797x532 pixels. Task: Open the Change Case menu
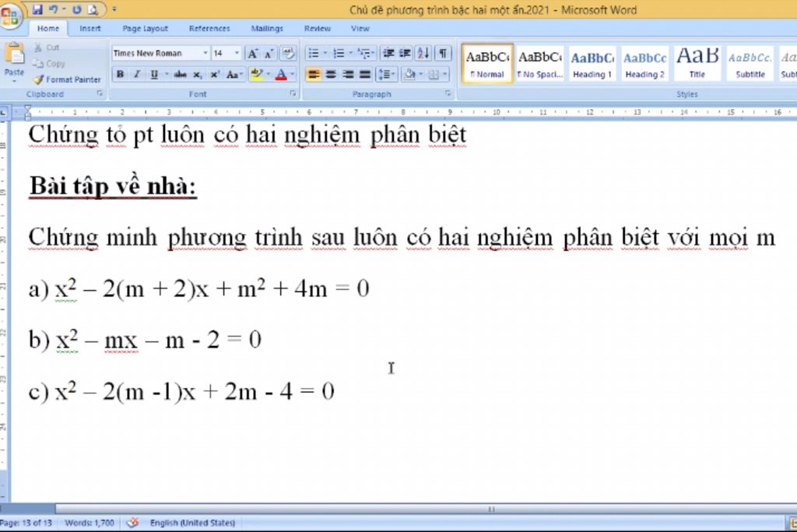(233, 75)
